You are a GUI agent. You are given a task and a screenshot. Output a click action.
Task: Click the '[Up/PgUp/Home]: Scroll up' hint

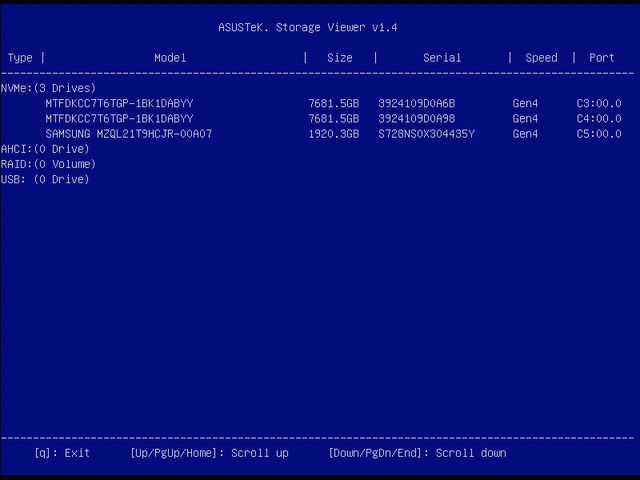click(209, 453)
